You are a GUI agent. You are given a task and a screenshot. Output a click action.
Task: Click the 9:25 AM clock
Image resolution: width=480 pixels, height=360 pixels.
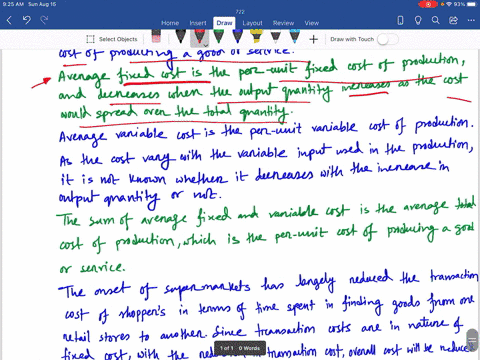coord(14,4)
